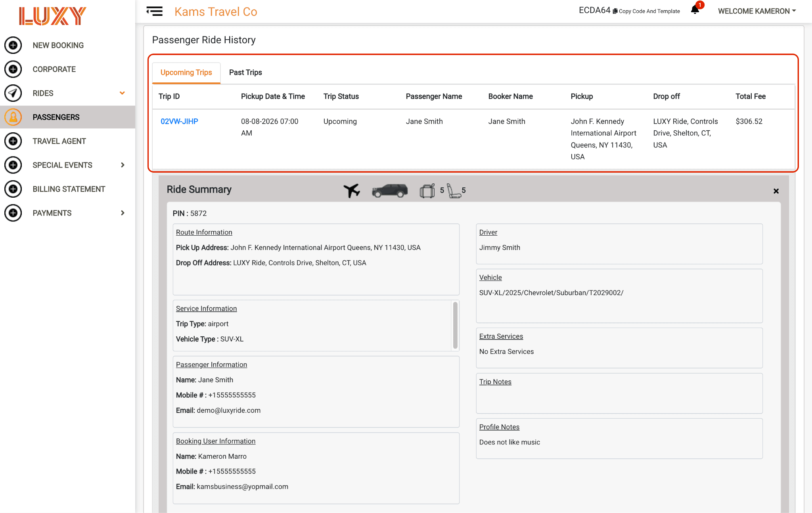Image resolution: width=812 pixels, height=513 pixels.
Task: Click the Billing Statement plus icon
Action: click(x=13, y=189)
